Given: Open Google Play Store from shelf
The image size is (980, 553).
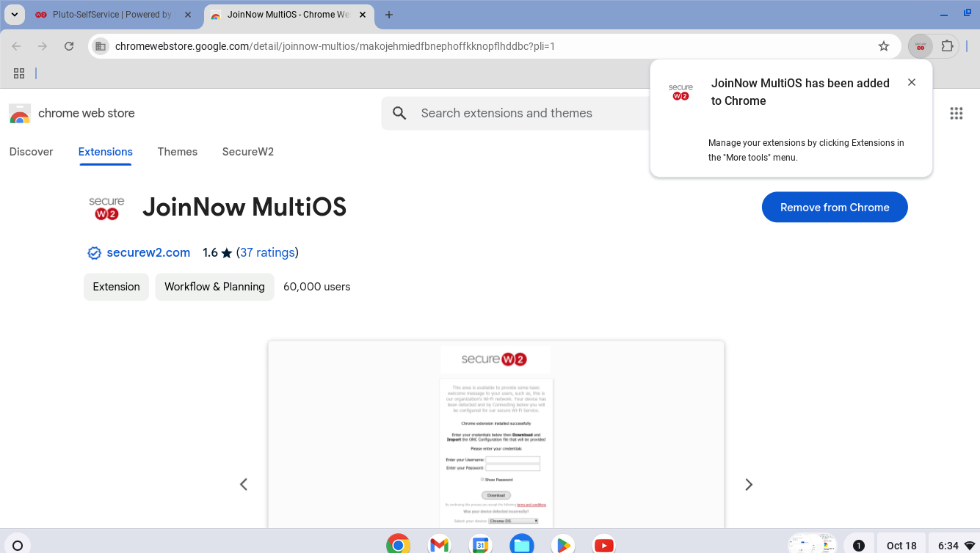Looking at the screenshot, I should (x=562, y=545).
